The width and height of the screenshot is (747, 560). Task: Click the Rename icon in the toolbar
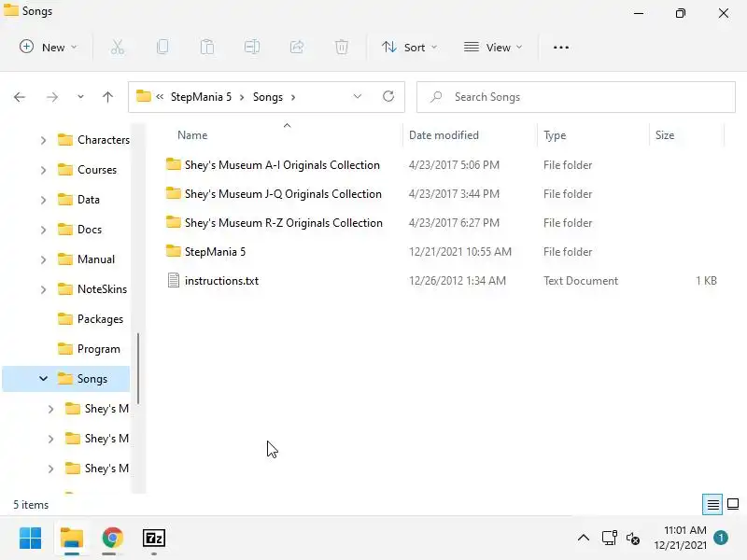pyautogui.click(x=252, y=48)
